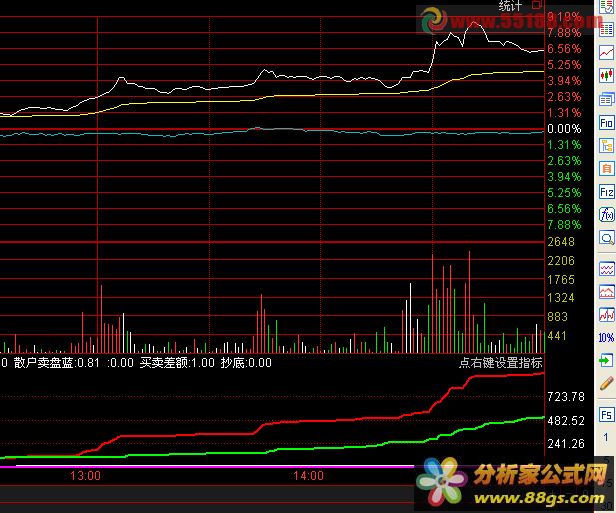Click the 抄底:0.00 indicator value
This screenshot has width=616, height=513.
click(246, 363)
